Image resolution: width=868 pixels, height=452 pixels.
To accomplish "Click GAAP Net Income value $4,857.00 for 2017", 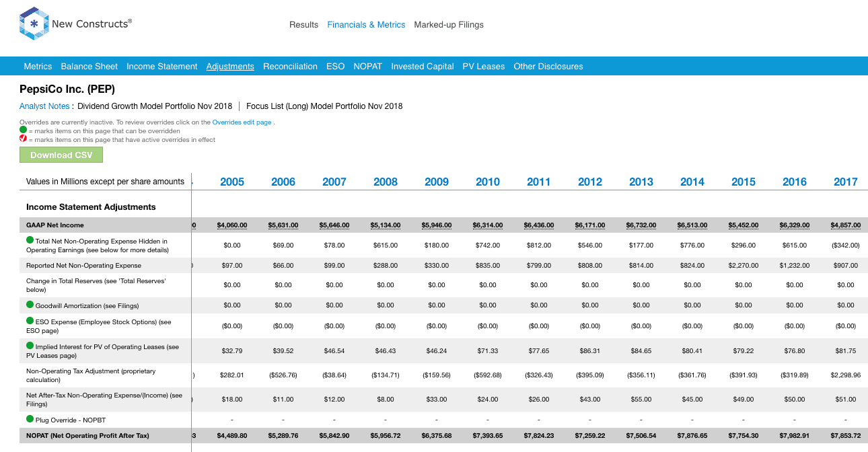I will tap(846, 225).
